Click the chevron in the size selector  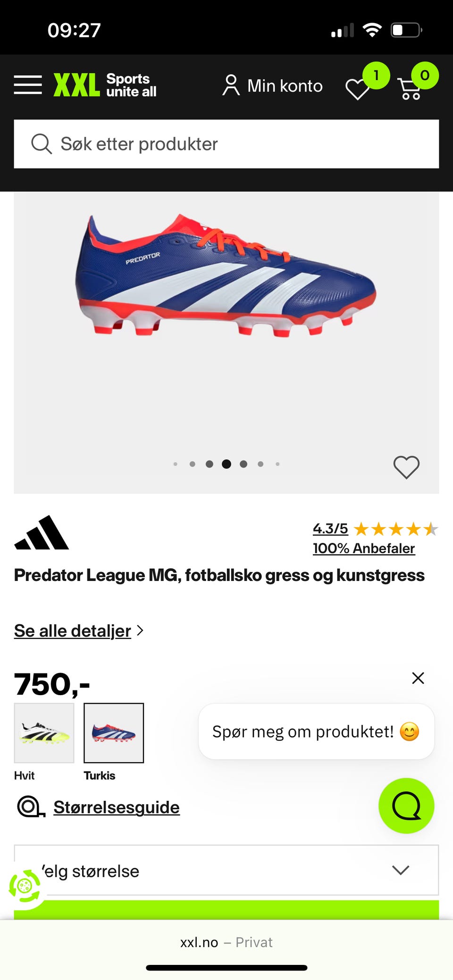coord(401,870)
